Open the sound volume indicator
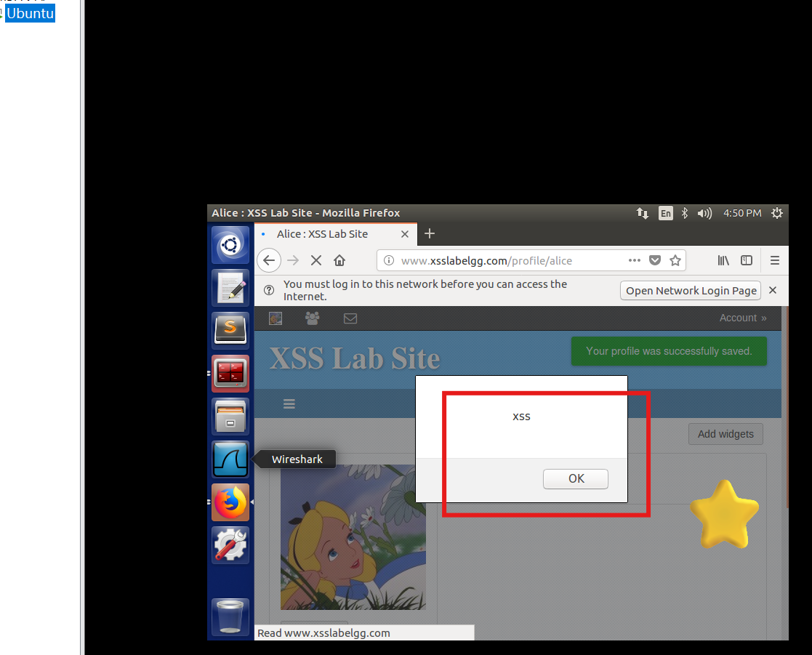The width and height of the screenshot is (812, 655). coord(704,213)
